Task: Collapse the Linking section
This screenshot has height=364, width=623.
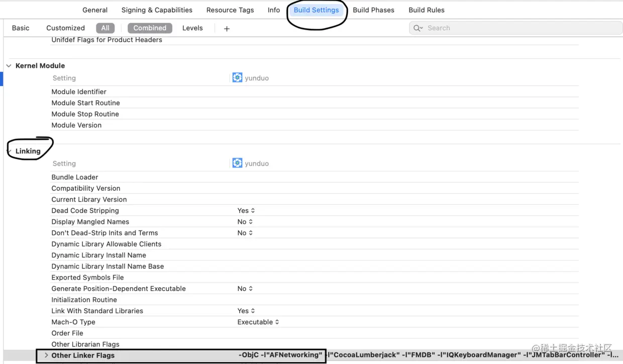Action: coord(9,151)
